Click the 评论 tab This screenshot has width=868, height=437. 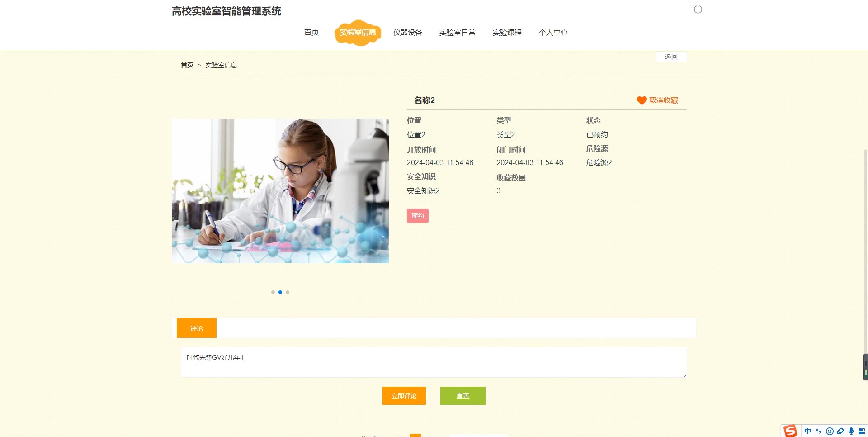[197, 328]
